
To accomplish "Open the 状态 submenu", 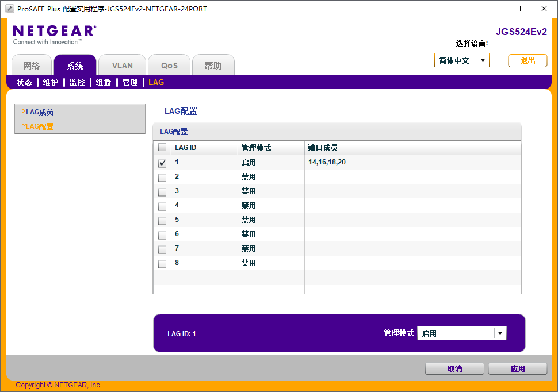I will pyautogui.click(x=24, y=83).
